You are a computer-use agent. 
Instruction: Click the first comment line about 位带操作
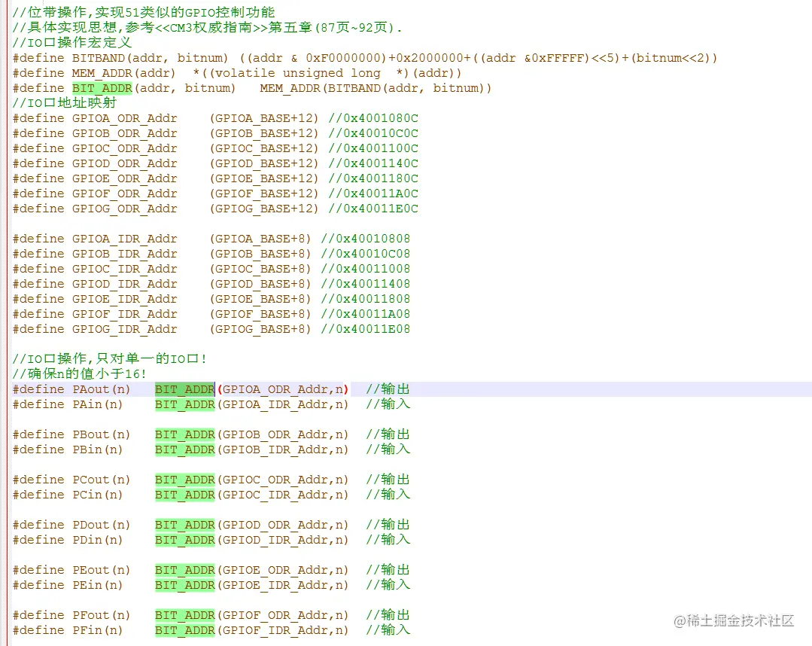click(x=144, y=13)
